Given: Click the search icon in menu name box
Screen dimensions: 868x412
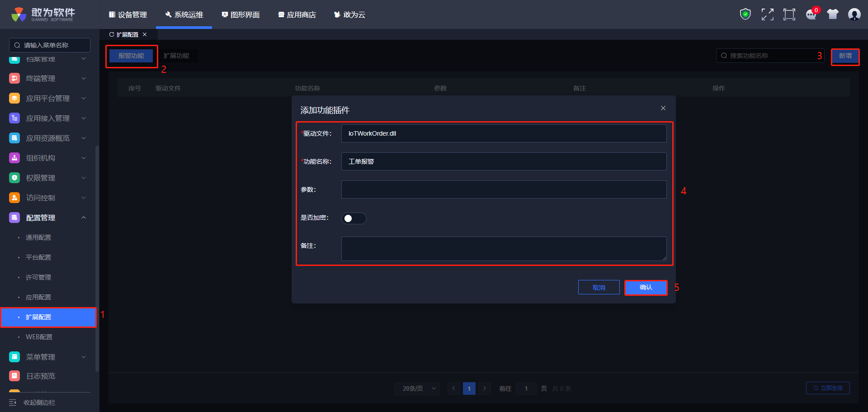Looking at the screenshot, I should pos(17,45).
